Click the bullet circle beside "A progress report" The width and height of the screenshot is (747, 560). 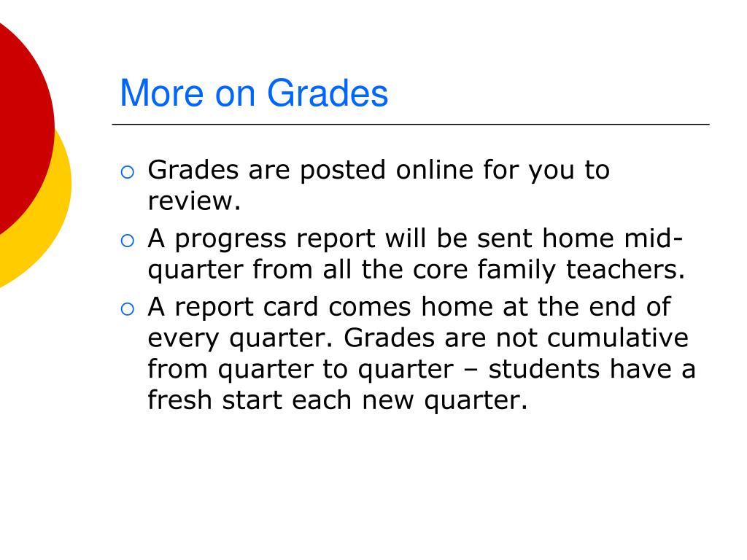(x=127, y=241)
